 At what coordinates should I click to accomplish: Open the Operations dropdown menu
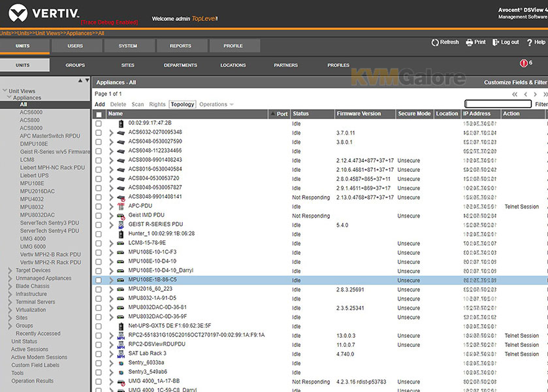(216, 105)
